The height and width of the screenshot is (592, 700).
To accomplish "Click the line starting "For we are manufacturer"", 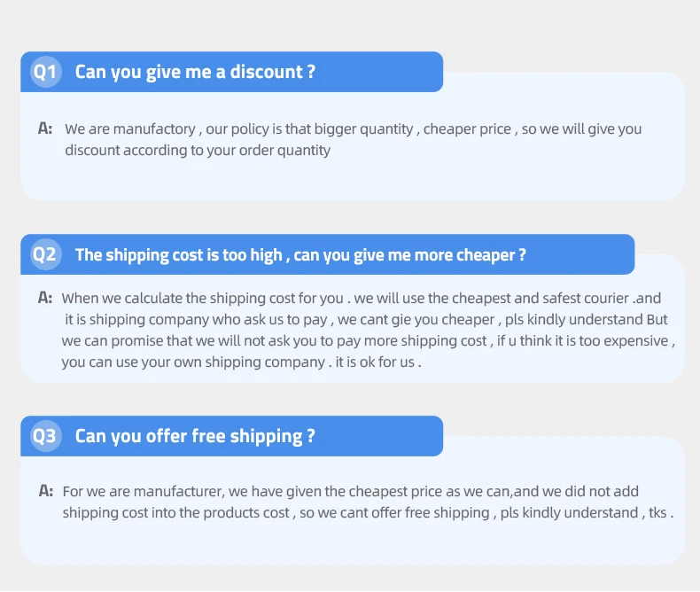I will (x=350, y=492).
